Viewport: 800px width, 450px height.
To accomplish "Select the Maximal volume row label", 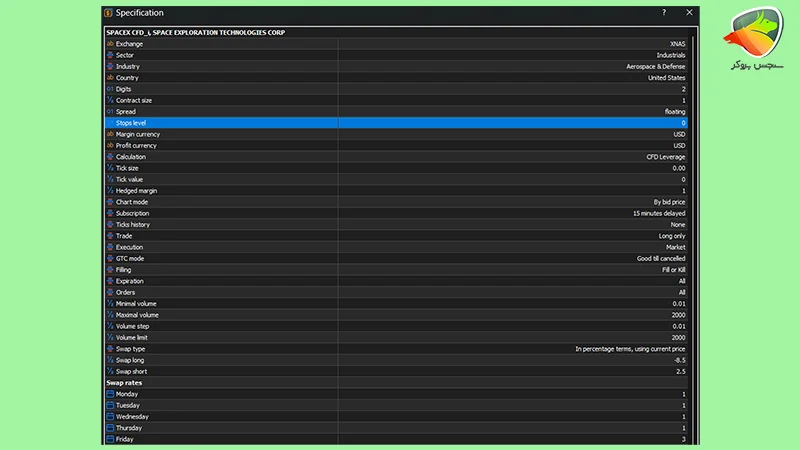I will tap(137, 315).
